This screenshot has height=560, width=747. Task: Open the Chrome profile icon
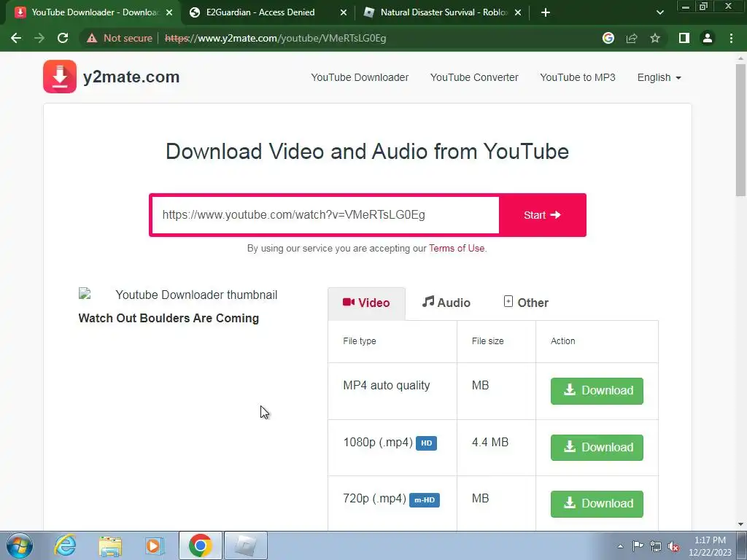[708, 38]
